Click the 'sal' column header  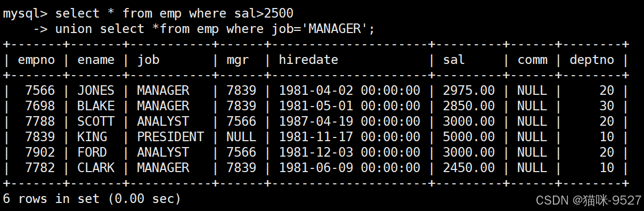[x=454, y=60]
